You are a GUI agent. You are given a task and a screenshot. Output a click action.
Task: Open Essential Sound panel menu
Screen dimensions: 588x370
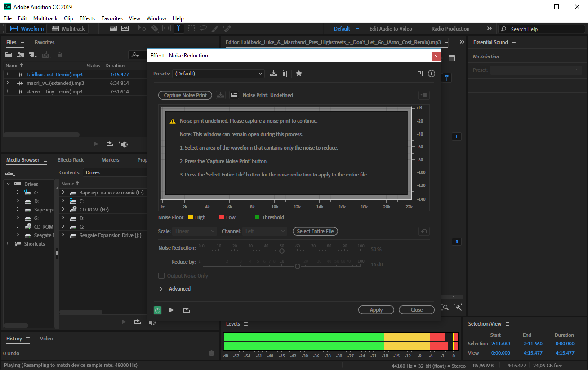tap(514, 42)
